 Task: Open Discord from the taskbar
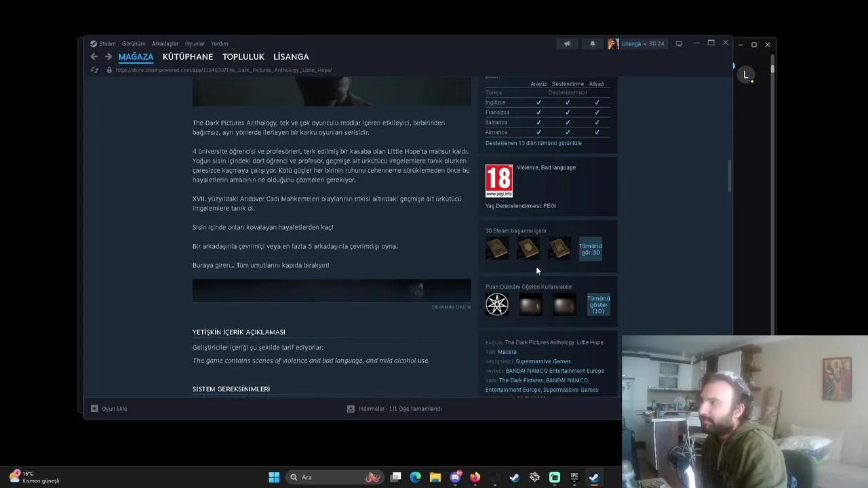(x=455, y=477)
